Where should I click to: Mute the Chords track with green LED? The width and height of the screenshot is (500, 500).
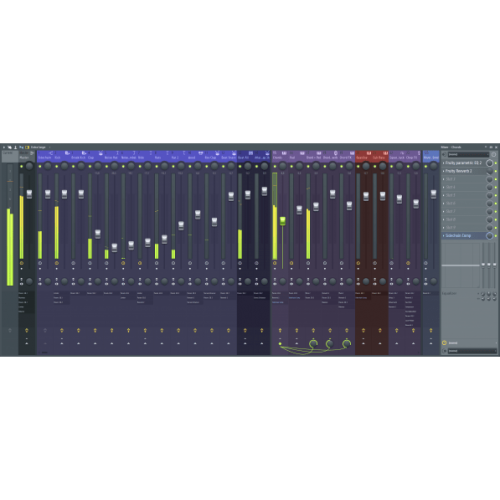pyautogui.click(x=275, y=166)
